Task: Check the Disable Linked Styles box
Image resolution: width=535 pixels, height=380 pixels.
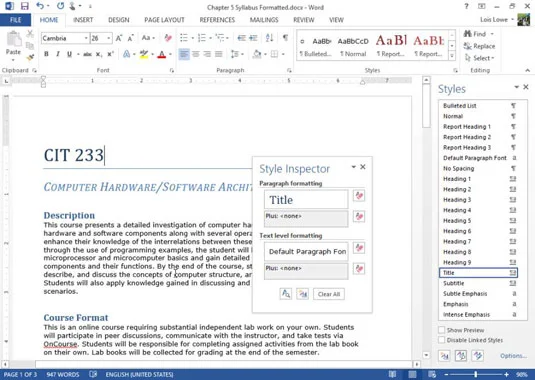Action: click(442, 340)
